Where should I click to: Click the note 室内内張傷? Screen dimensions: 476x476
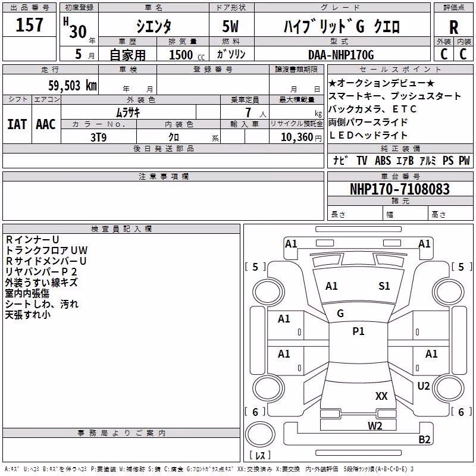point(27,293)
